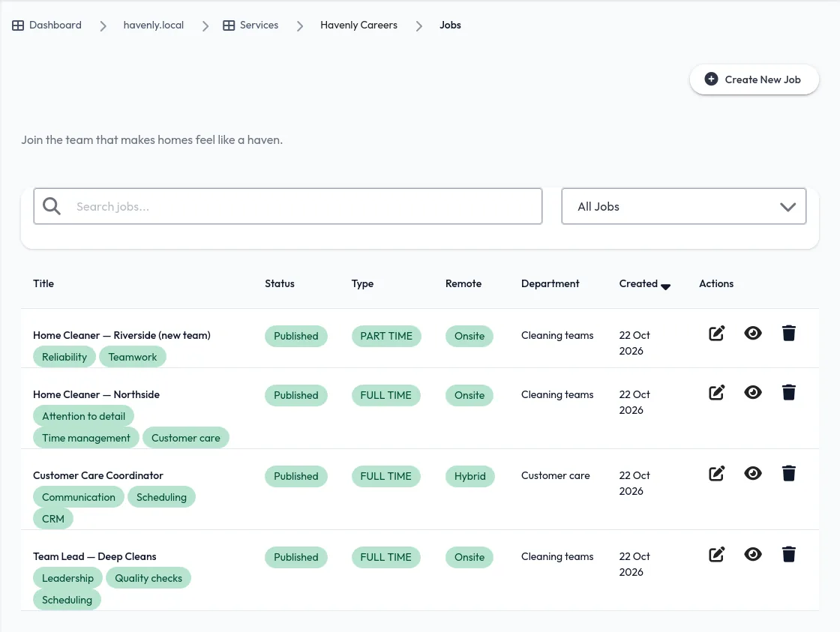The height and width of the screenshot is (632, 840).
Task: View the Team Lead — Deep Cleans job
Action: click(x=753, y=554)
